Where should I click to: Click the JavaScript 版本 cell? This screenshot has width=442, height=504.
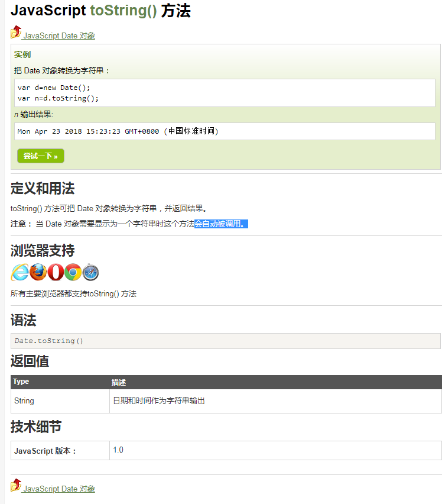60,451
